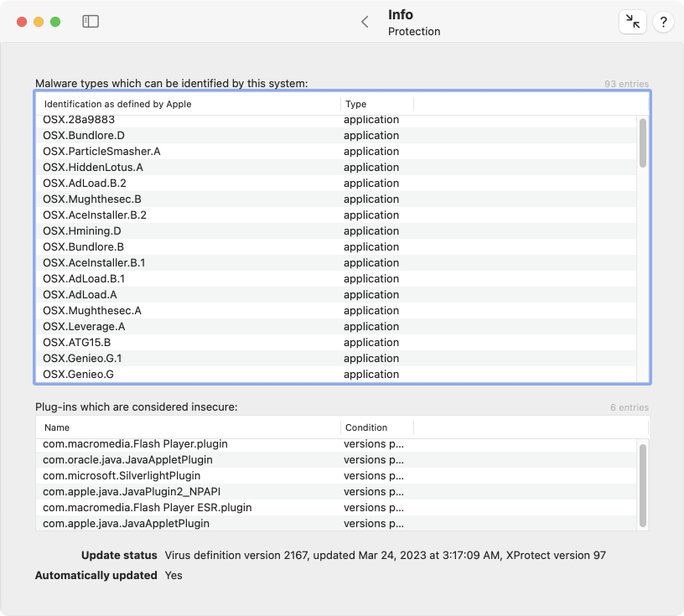Image resolution: width=684 pixels, height=616 pixels.
Task: Sort plug-ins by Condition column header
Action: (377, 427)
